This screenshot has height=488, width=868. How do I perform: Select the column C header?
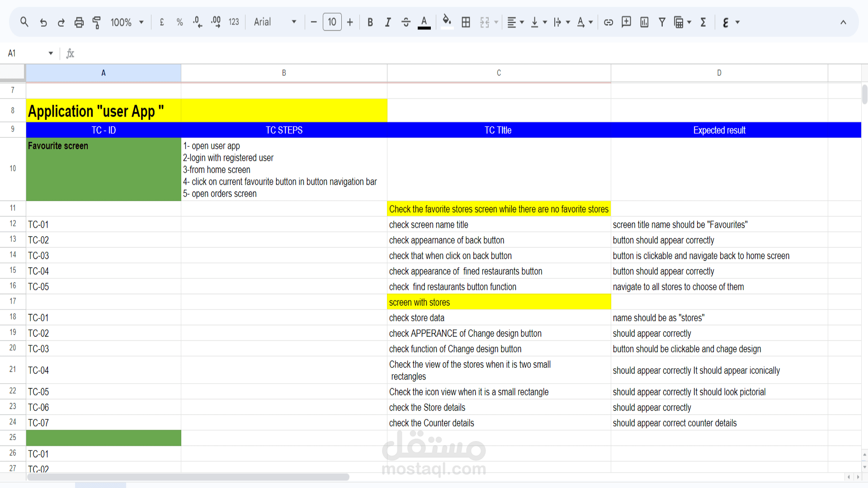(499, 73)
